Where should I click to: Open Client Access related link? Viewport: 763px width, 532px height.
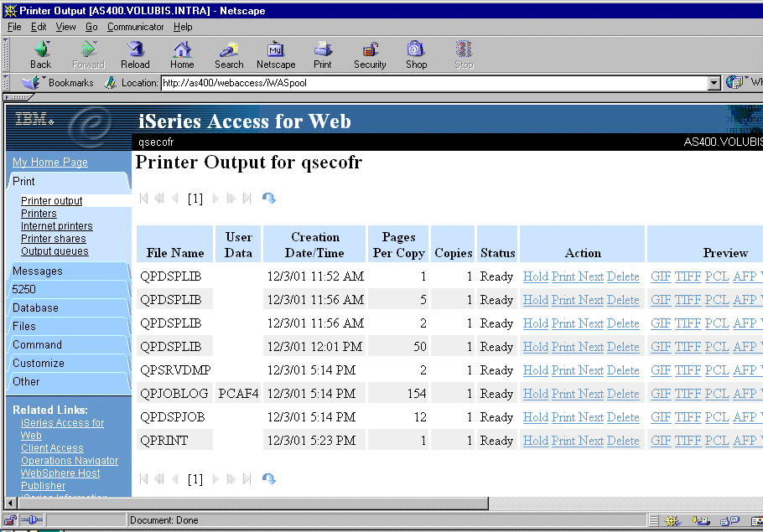(52, 448)
